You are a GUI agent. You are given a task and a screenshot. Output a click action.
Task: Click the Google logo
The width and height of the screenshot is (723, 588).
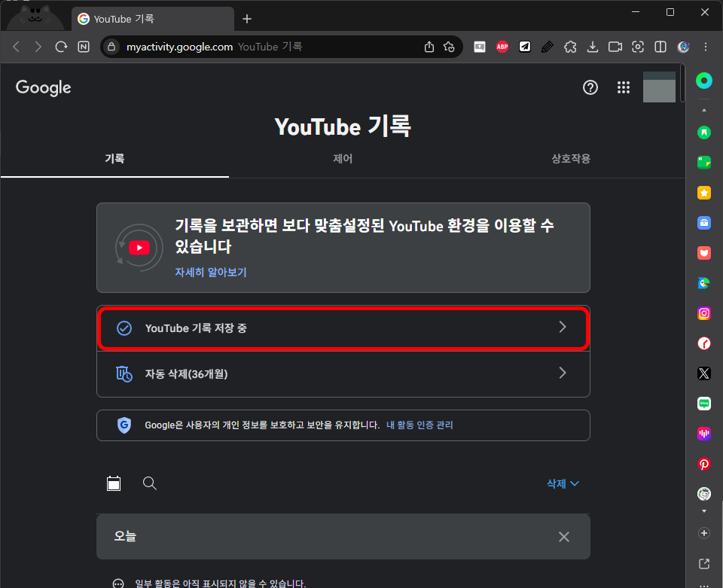(x=44, y=87)
